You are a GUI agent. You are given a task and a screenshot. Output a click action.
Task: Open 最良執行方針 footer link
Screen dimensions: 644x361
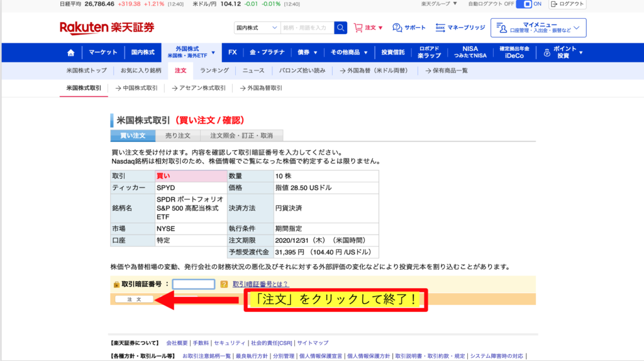coord(252,356)
